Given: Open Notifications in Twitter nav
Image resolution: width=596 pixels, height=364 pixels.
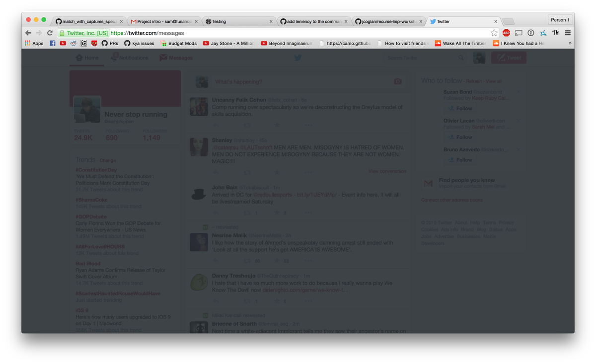Looking at the screenshot, I should click(x=129, y=58).
